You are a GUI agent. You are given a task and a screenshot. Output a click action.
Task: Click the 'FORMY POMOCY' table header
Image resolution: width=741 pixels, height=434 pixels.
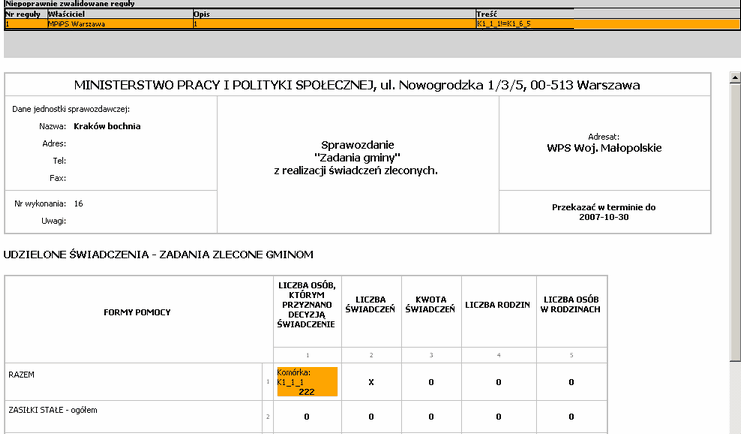(137, 312)
